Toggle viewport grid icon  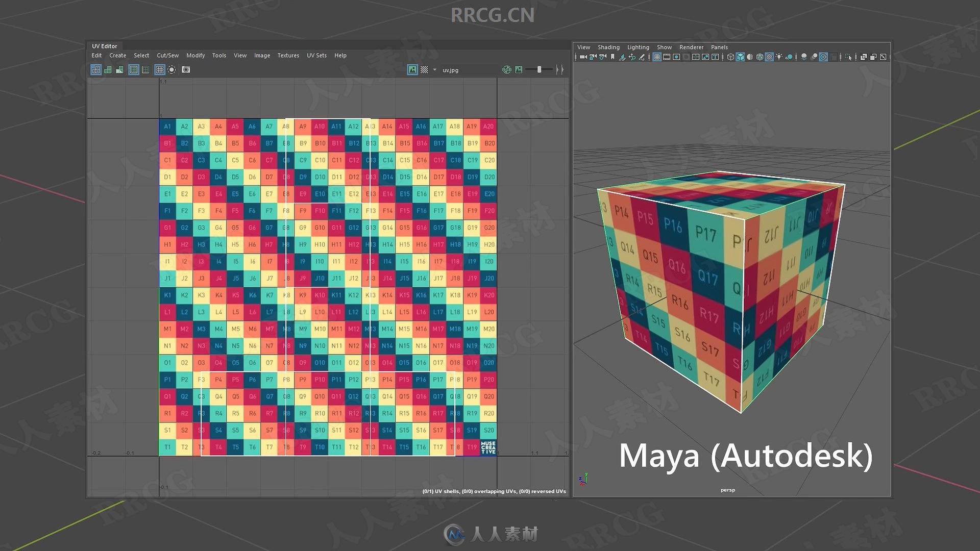click(657, 57)
